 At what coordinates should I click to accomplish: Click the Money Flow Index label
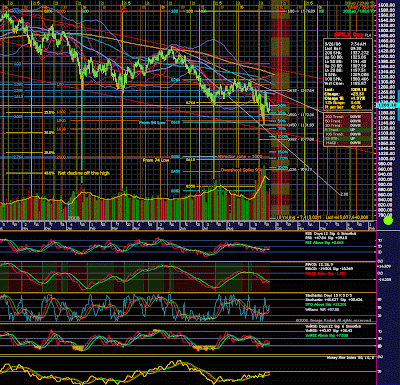pyautogui.click(x=350, y=357)
